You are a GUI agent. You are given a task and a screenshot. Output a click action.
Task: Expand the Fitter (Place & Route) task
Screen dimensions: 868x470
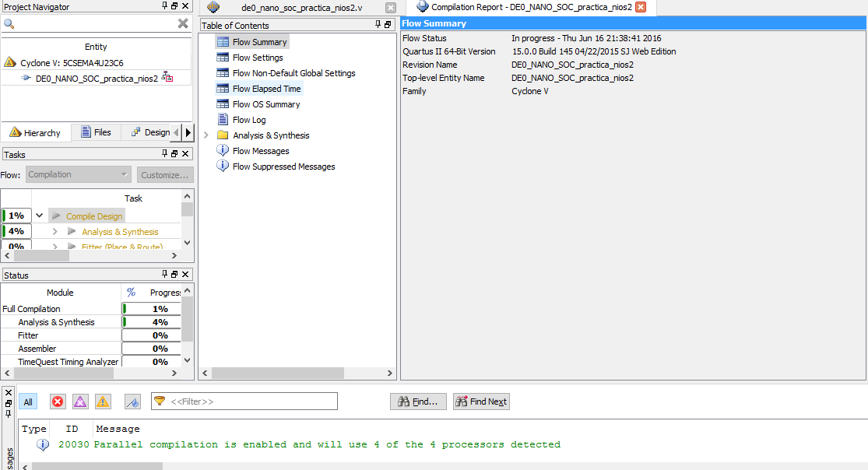54,247
